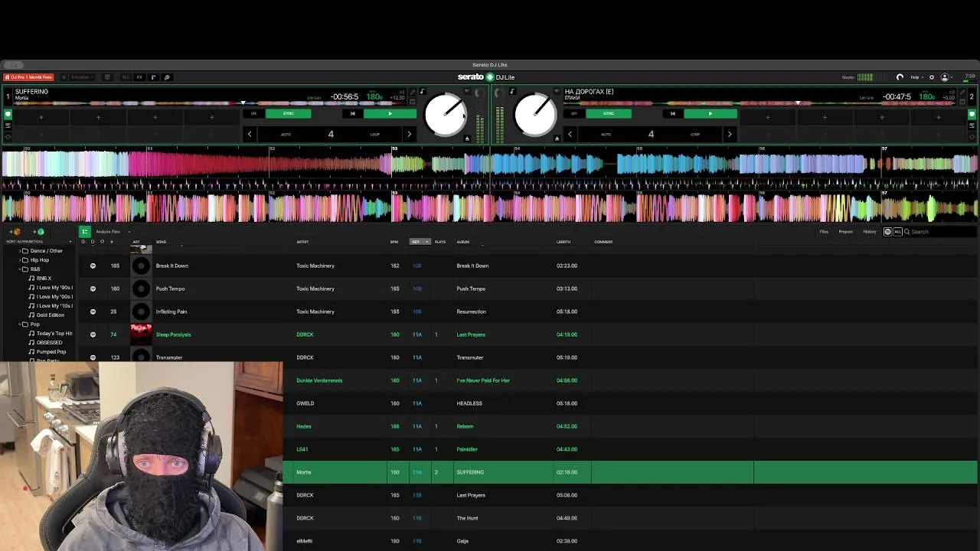Sort by LENGTH column header
The height and width of the screenshot is (551, 980).
point(563,242)
